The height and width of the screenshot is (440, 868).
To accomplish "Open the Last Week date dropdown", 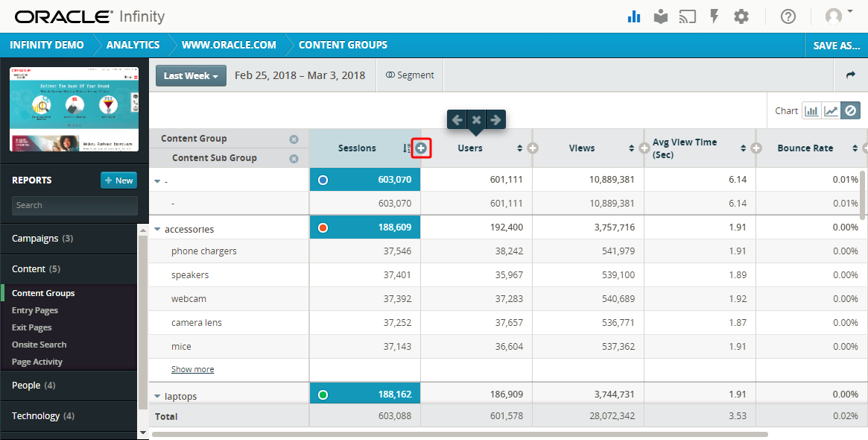I will pos(191,75).
